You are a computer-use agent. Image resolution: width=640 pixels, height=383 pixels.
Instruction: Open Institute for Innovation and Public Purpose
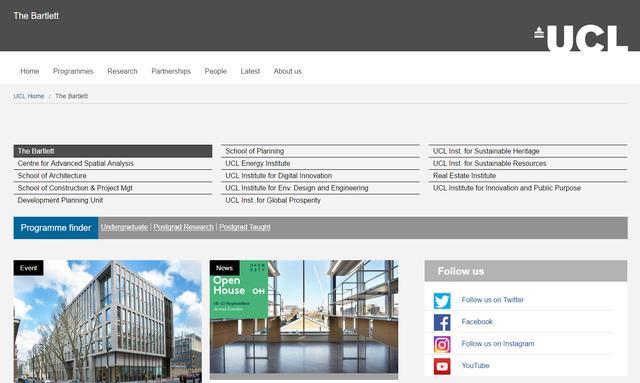click(507, 188)
